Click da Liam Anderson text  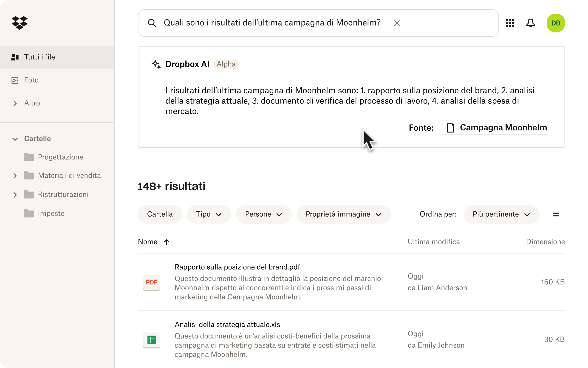point(437,288)
